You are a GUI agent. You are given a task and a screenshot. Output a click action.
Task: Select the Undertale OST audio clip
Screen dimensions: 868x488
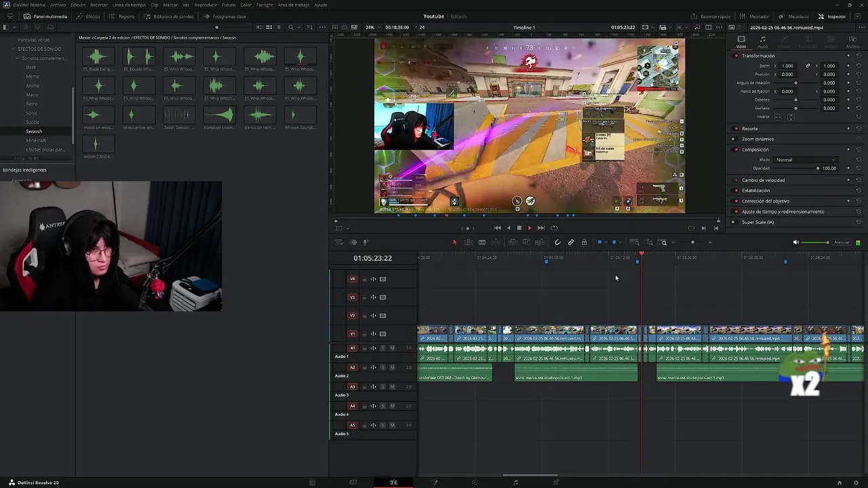click(455, 374)
